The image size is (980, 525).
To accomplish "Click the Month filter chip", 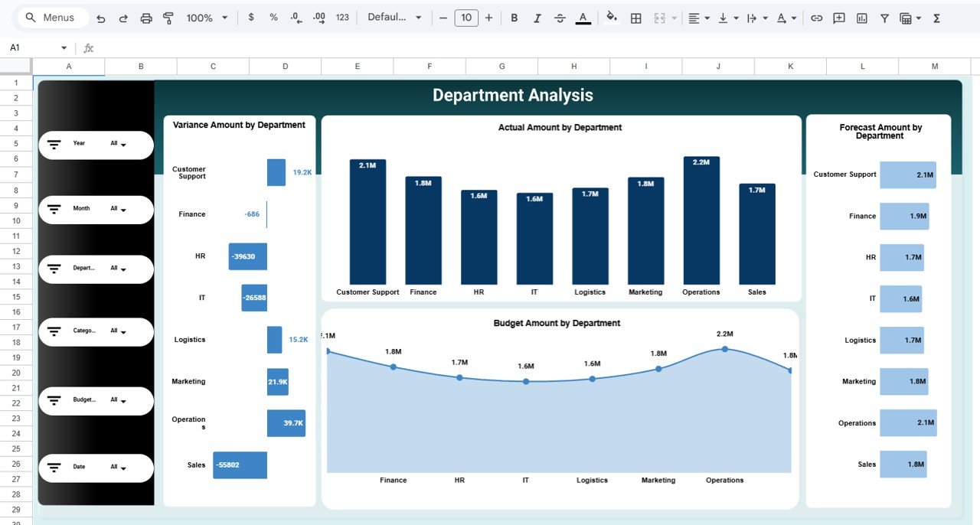I will [x=95, y=208].
